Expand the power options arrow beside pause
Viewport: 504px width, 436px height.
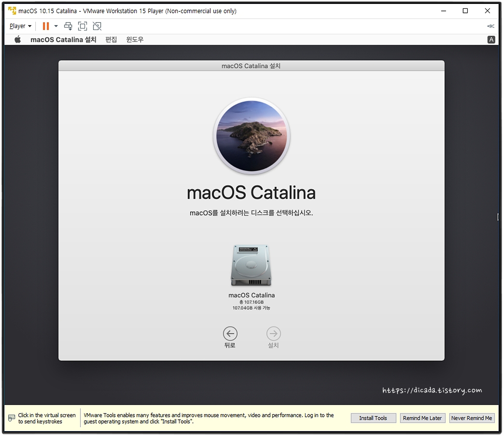click(56, 26)
